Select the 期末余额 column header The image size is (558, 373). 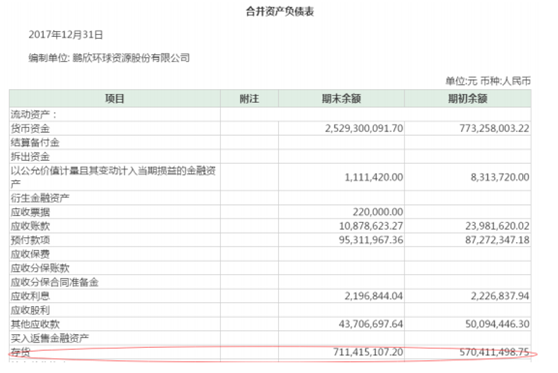[x=341, y=98]
